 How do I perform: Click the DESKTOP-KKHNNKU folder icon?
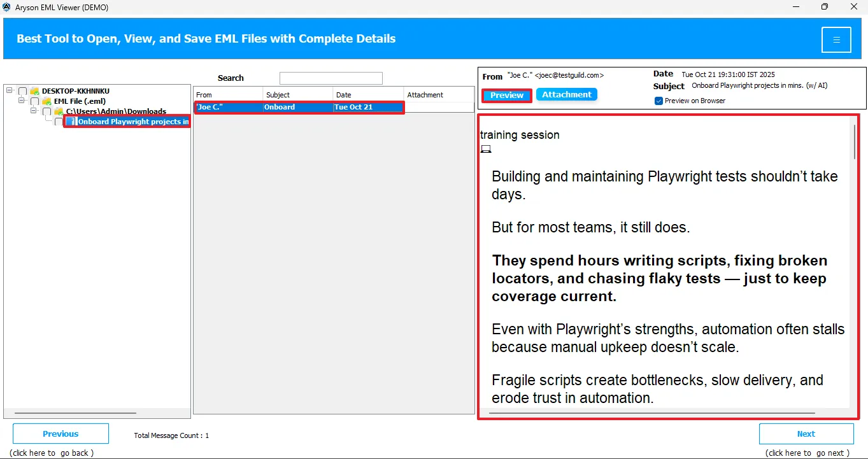tap(34, 91)
